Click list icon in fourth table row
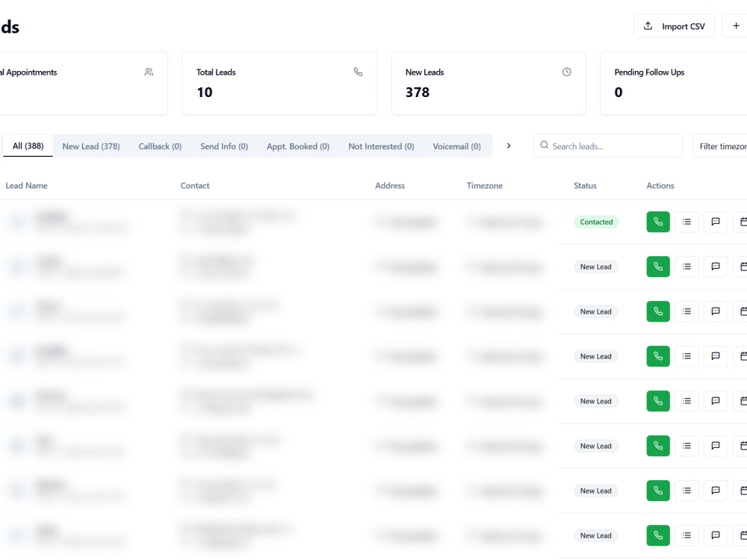 [x=686, y=356]
